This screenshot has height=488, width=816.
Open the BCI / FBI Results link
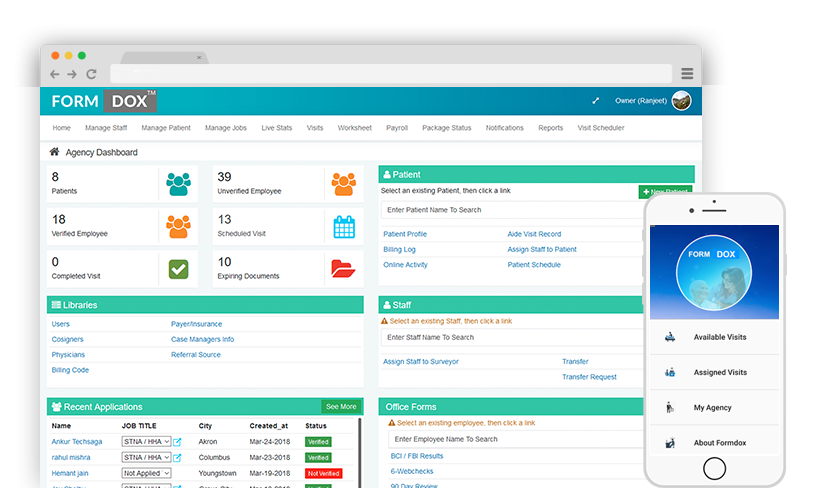417,456
